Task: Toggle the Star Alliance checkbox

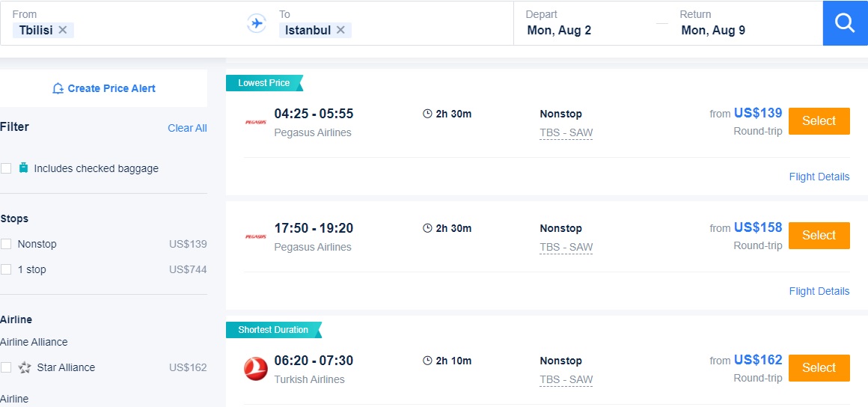Action: pyautogui.click(x=6, y=367)
